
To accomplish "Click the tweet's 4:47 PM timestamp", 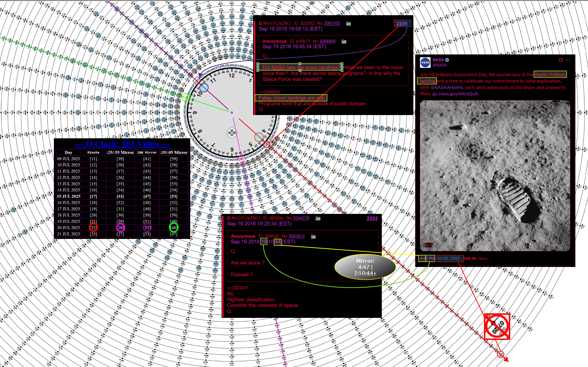I will (x=427, y=258).
